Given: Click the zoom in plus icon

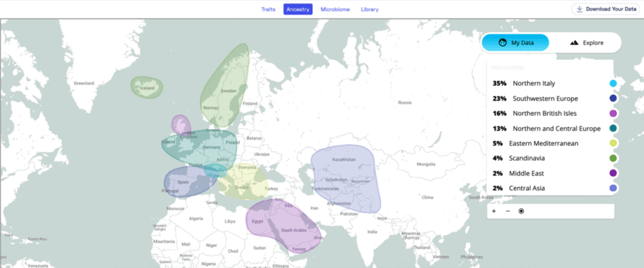Looking at the screenshot, I should pyautogui.click(x=494, y=211).
